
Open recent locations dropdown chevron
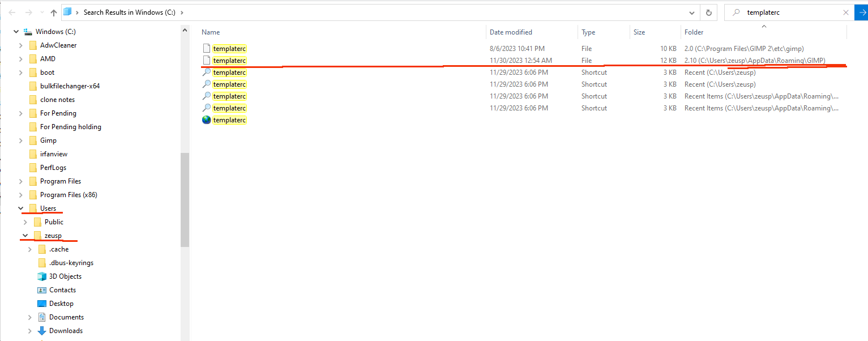(x=41, y=12)
